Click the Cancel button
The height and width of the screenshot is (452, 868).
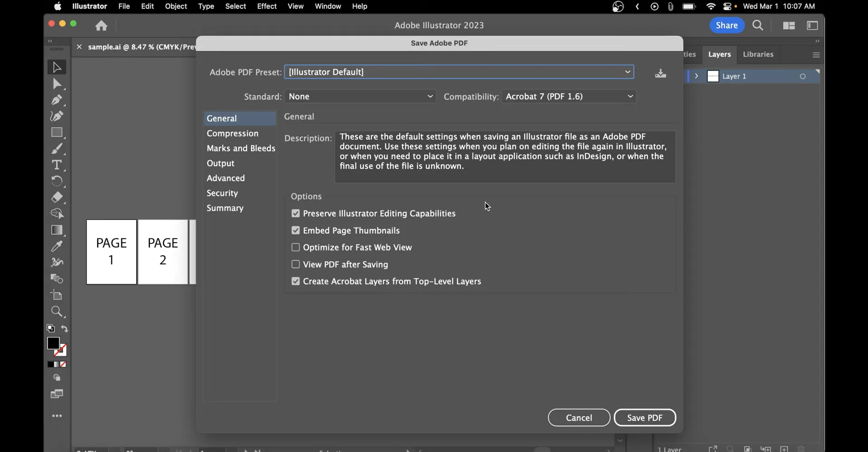pos(579,417)
